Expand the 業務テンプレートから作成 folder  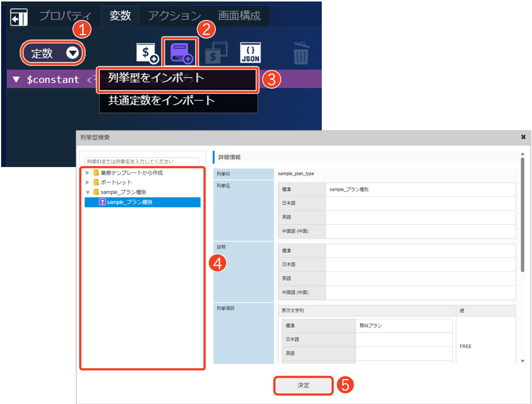88,173
